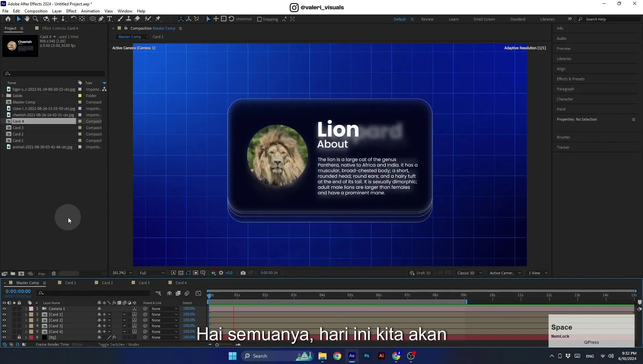Select the Eraser tool
This screenshot has width=643, height=364.
(137, 19)
